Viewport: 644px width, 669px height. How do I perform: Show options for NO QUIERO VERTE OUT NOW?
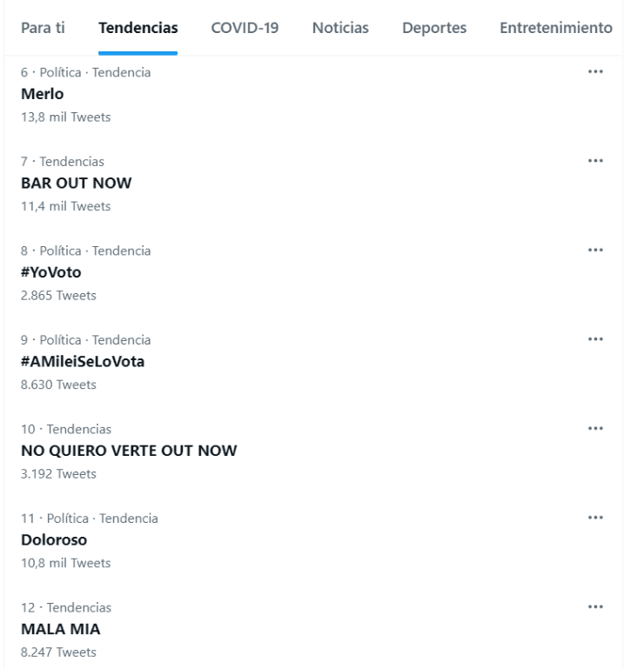(x=595, y=429)
